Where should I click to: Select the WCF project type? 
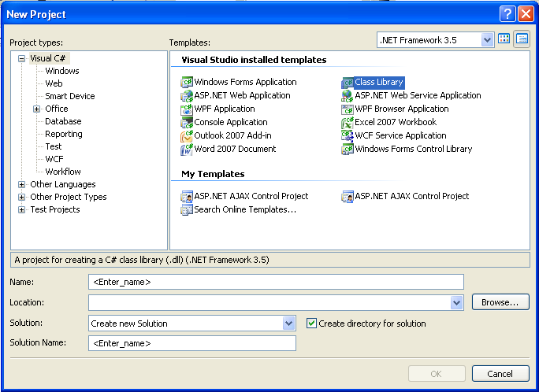(54, 159)
